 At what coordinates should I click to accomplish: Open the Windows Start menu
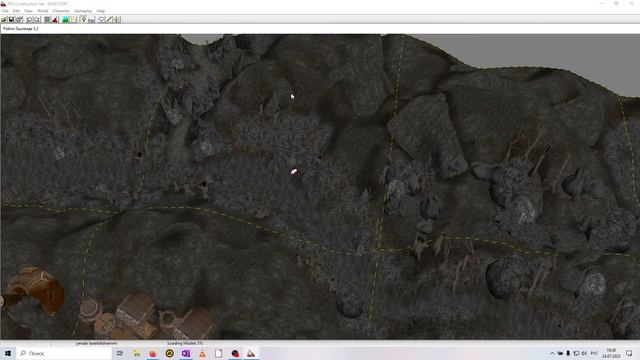[8, 353]
